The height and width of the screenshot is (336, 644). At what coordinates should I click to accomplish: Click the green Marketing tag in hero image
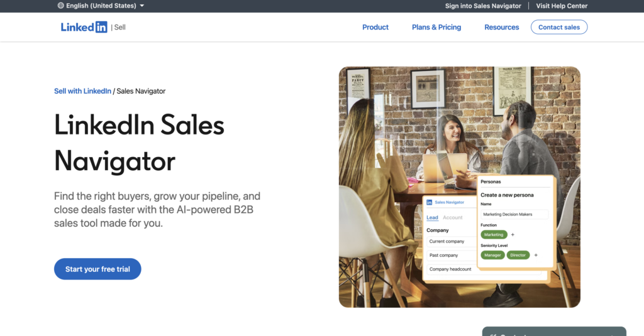coord(494,235)
